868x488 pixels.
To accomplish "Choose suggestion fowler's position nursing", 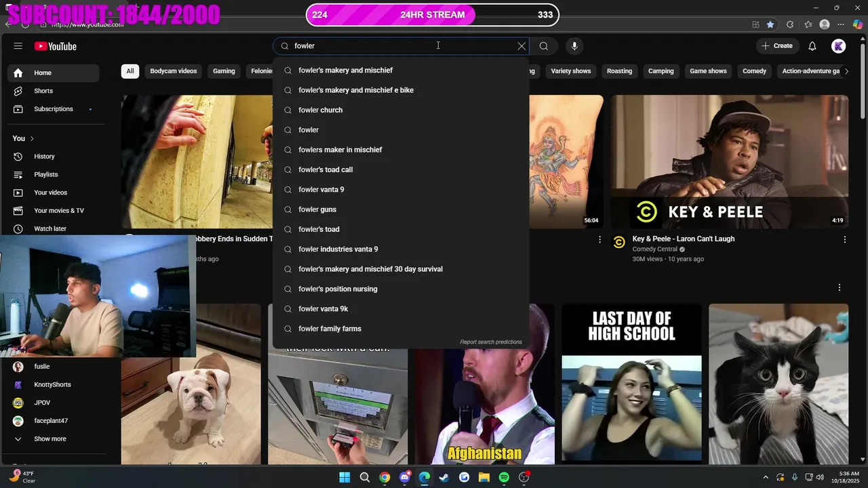I will pos(401,289).
